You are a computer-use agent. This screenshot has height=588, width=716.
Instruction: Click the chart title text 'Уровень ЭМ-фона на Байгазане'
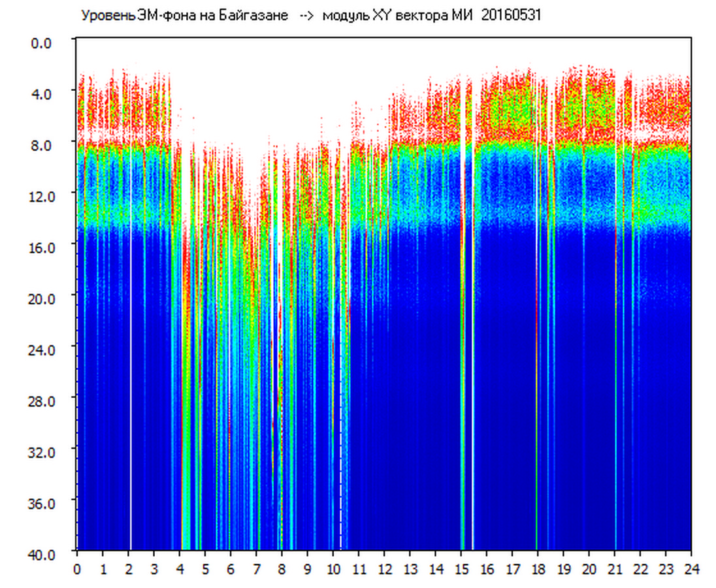pos(184,16)
